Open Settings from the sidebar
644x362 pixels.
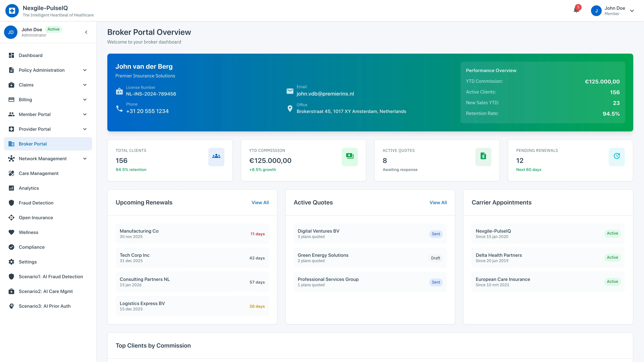[x=12, y=262]
